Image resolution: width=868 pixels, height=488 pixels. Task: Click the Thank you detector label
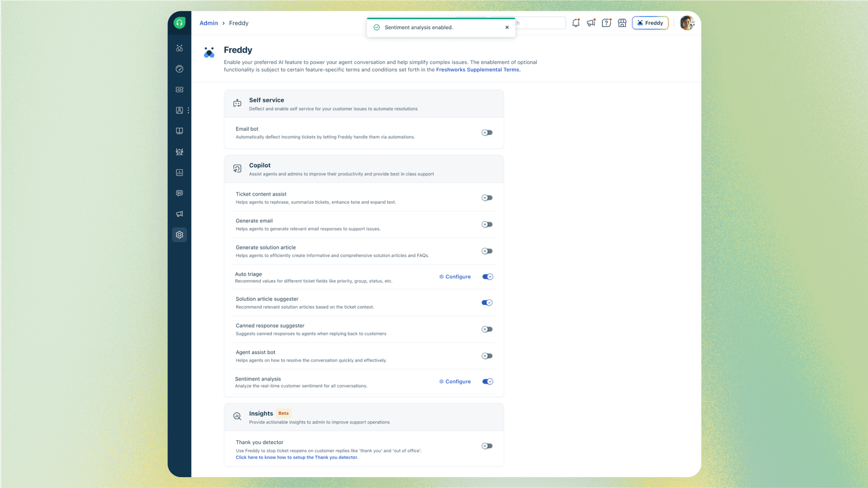[259, 443]
